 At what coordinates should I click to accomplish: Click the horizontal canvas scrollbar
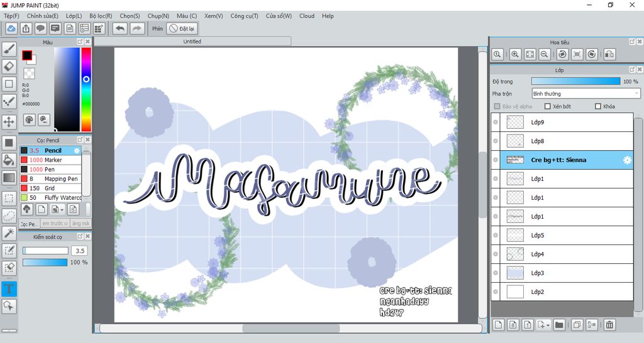click(x=291, y=328)
